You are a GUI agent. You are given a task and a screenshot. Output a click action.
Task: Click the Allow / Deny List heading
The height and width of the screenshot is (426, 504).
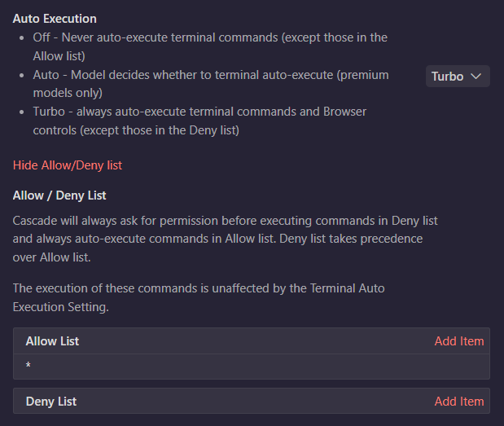59,195
